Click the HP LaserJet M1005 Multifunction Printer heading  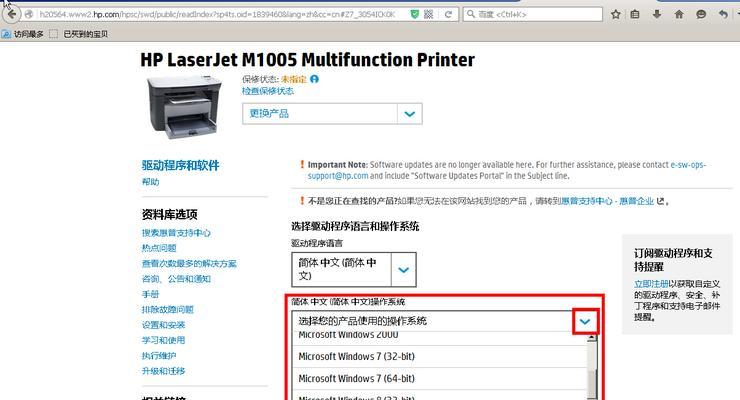click(307, 60)
